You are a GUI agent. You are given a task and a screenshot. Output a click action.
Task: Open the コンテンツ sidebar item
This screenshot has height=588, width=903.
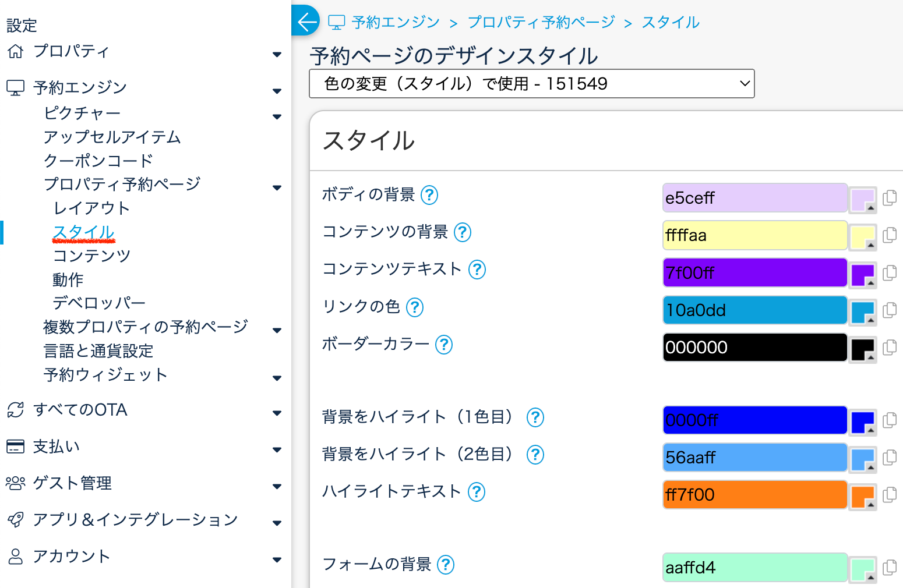click(x=91, y=256)
